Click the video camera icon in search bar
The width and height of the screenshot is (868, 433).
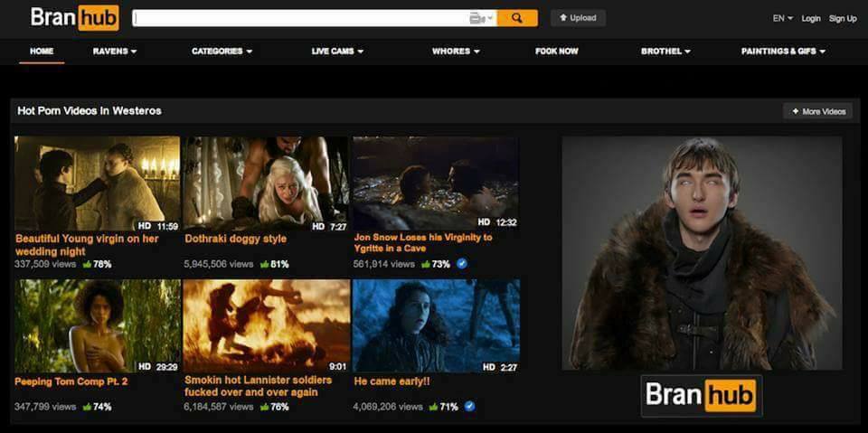point(477,18)
